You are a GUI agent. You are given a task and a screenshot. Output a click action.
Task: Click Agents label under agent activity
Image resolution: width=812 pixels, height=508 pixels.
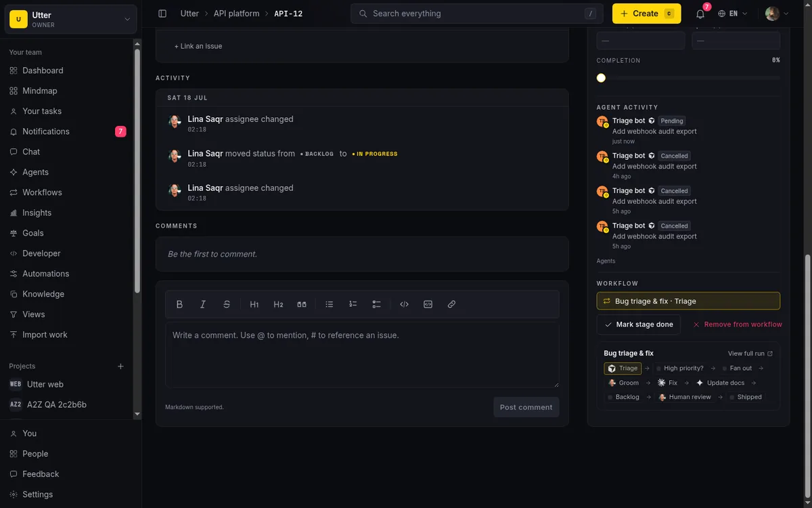tap(606, 261)
